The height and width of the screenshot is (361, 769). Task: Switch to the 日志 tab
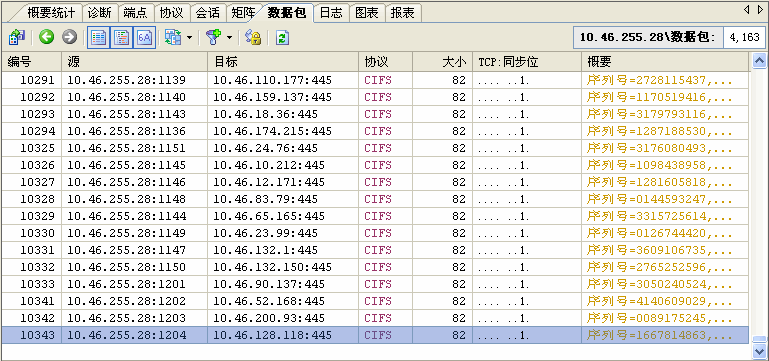click(x=331, y=13)
